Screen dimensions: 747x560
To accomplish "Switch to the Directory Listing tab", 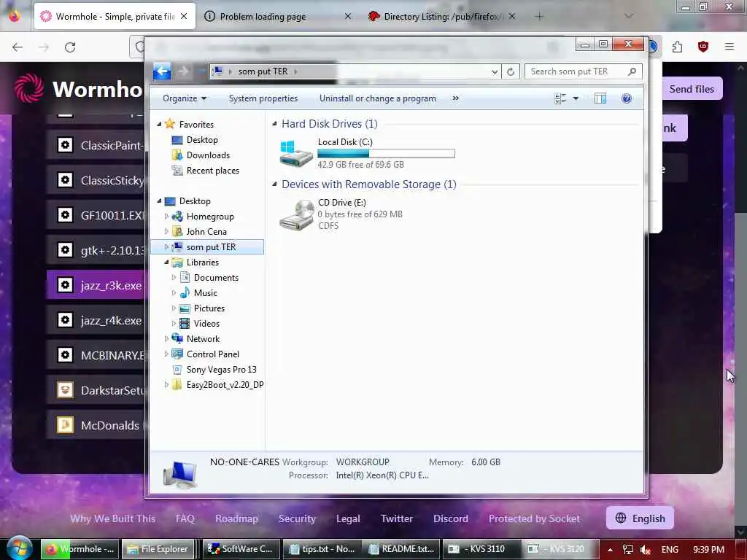I will (x=441, y=16).
